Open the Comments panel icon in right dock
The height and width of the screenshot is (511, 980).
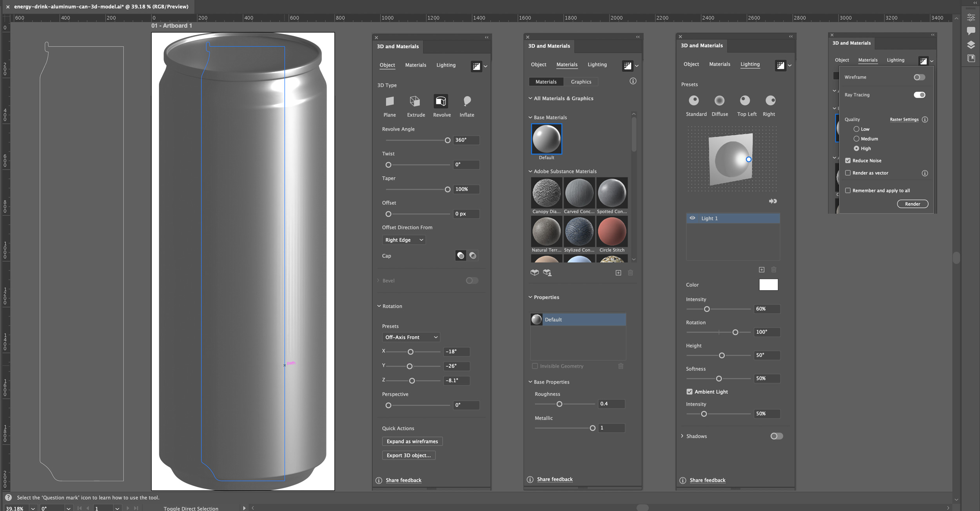click(x=971, y=31)
